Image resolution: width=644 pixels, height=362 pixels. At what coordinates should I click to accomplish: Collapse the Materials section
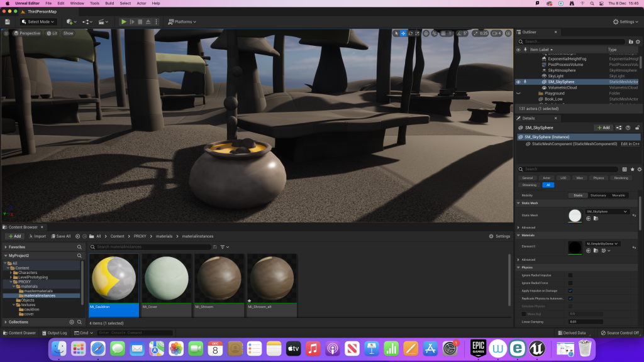click(518, 235)
